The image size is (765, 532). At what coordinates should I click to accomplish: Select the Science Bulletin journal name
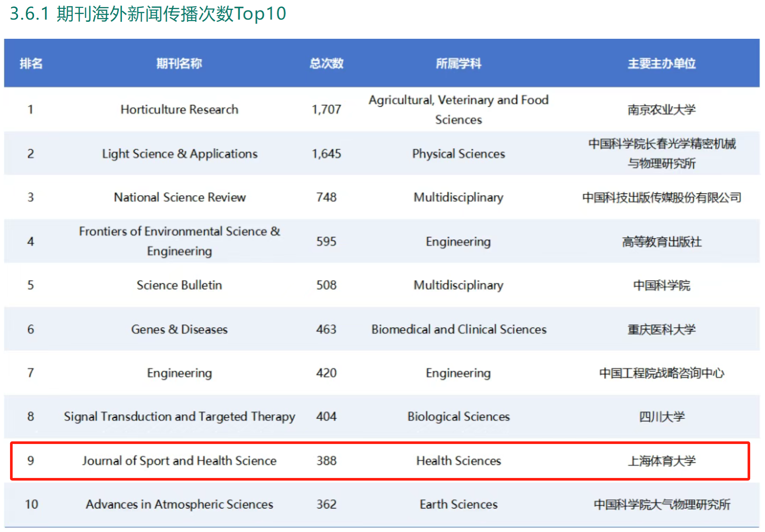point(179,285)
